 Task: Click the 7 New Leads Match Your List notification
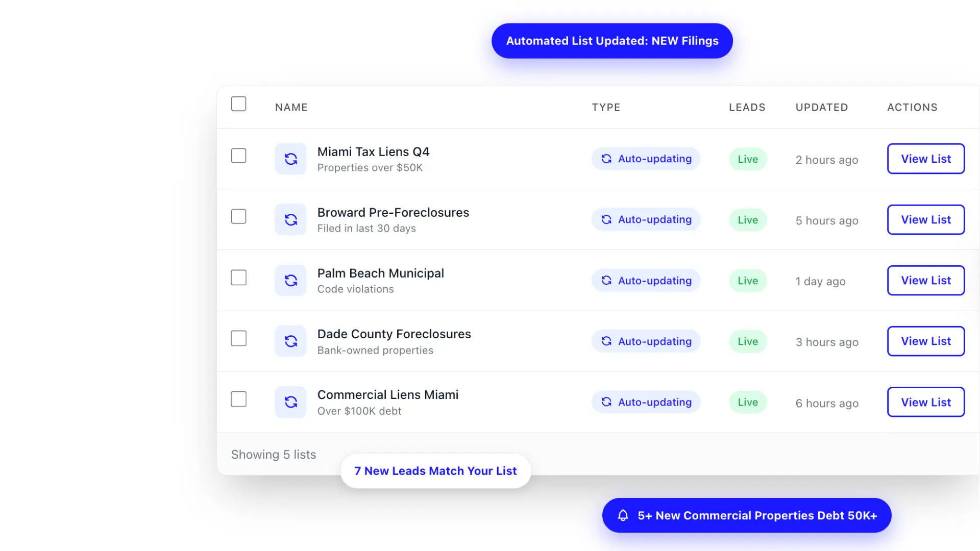(x=435, y=470)
